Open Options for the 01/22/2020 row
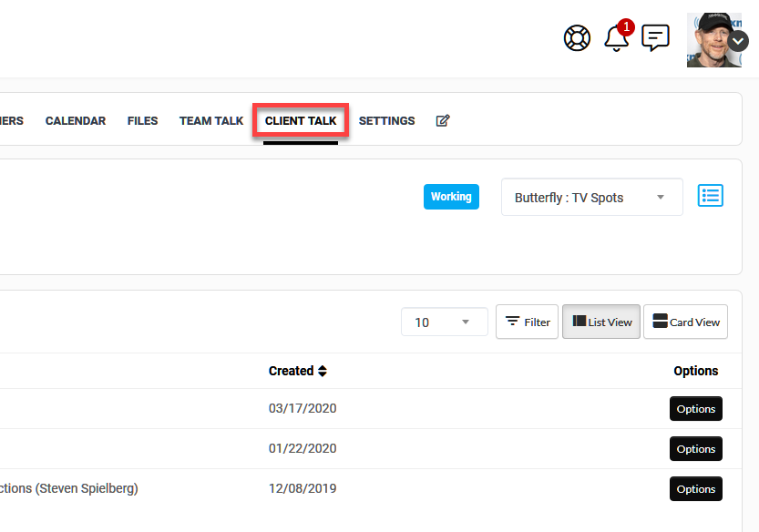Screen dimensions: 759x532 coord(695,449)
